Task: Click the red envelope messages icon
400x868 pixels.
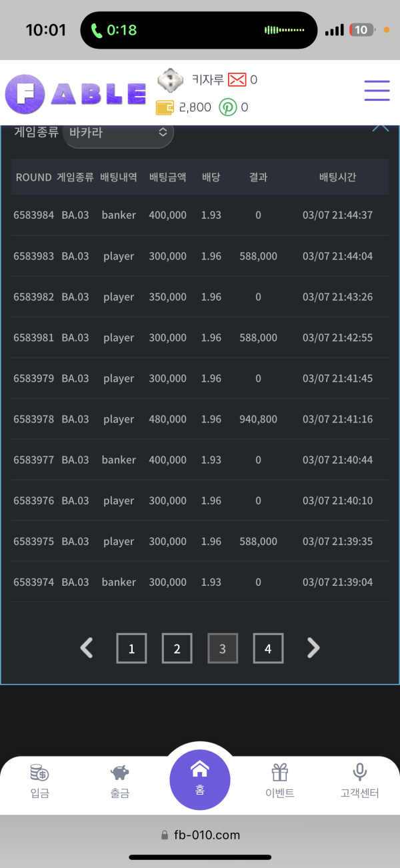Action: click(x=237, y=80)
